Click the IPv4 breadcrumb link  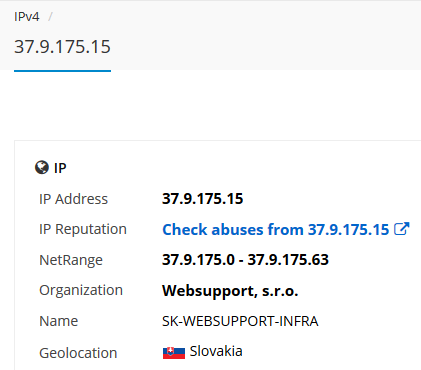(27, 17)
